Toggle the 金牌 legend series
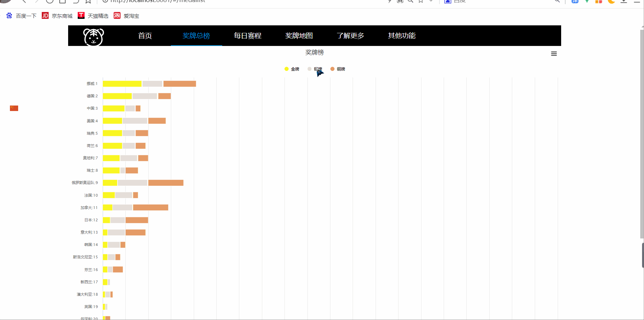The width and height of the screenshot is (644, 320). click(292, 69)
